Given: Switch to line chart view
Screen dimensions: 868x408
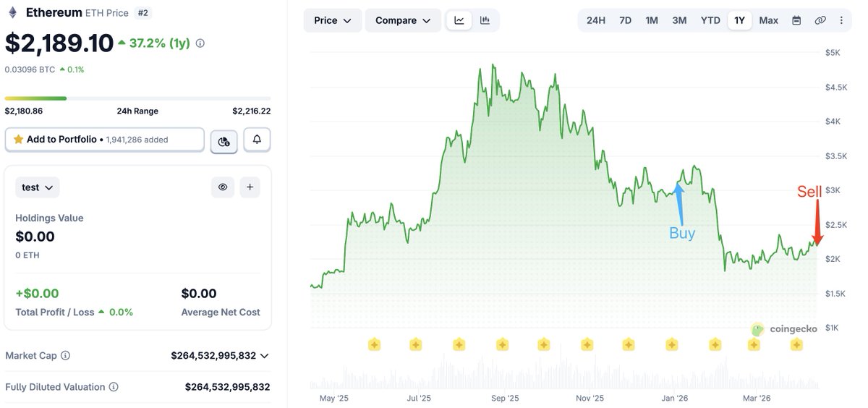Looking at the screenshot, I should pos(459,20).
